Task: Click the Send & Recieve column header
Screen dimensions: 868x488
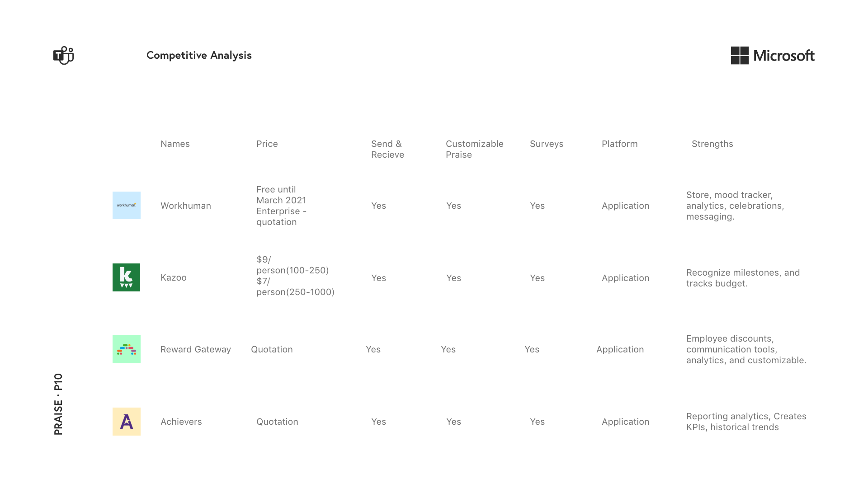Action: pyautogui.click(x=387, y=149)
